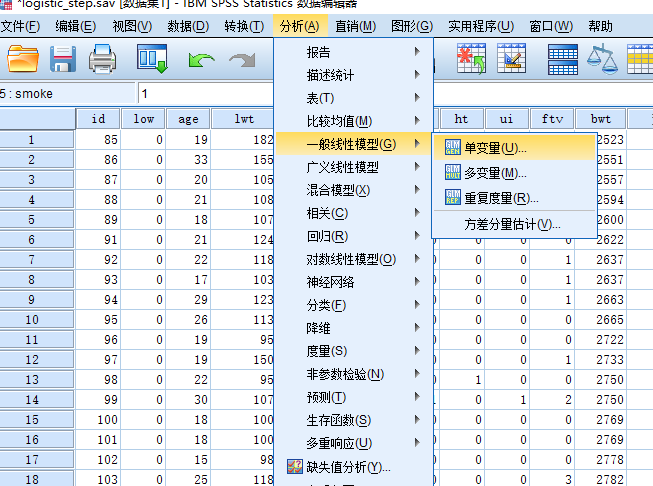Click the GLM icon beside 单变量(U)
Viewport: 653px width, 486px height.
pos(453,147)
